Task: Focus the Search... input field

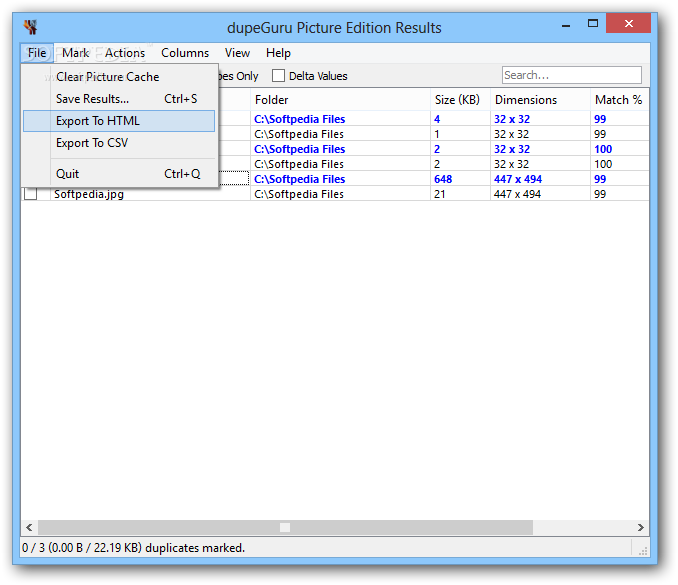Action: tap(572, 75)
